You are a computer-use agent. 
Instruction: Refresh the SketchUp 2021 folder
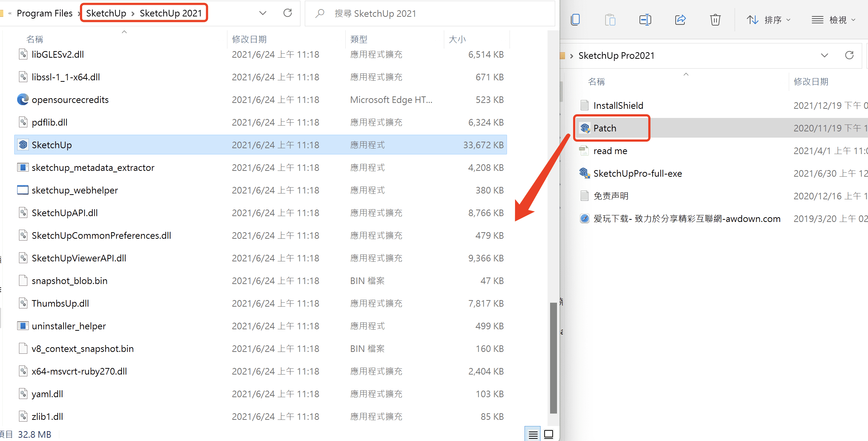pyautogui.click(x=288, y=13)
